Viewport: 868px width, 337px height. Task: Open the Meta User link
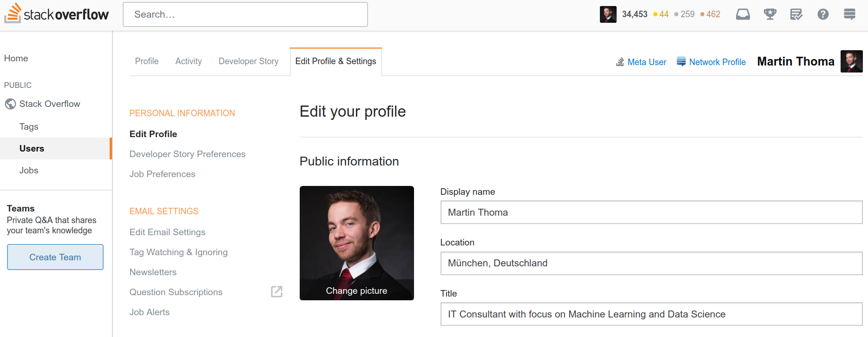(647, 61)
